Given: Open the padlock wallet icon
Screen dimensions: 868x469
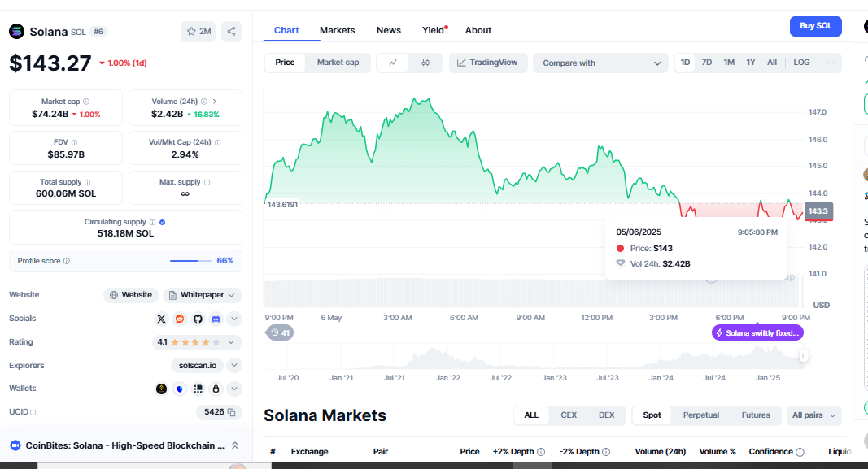Looking at the screenshot, I should point(216,389).
